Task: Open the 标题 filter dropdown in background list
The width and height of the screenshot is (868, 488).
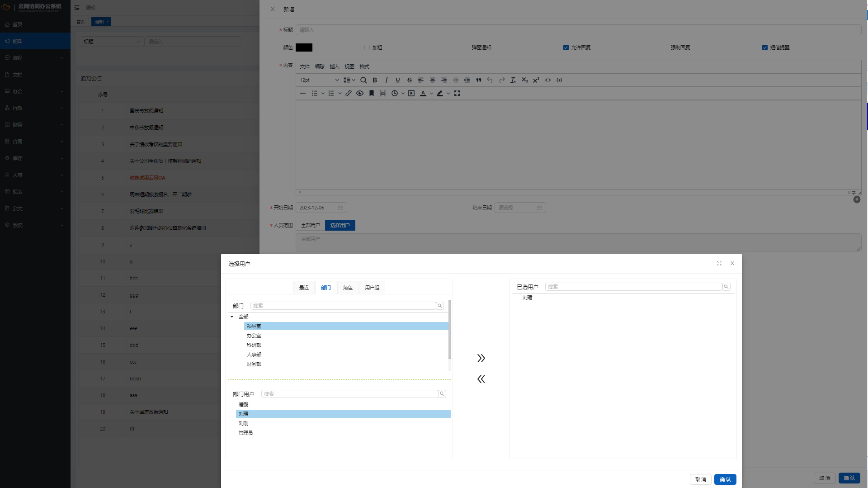Action: pos(112,42)
